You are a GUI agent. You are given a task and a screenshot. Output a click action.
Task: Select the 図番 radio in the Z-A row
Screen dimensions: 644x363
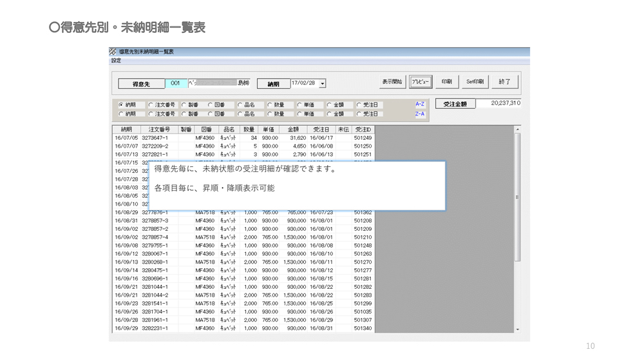tap(211, 114)
